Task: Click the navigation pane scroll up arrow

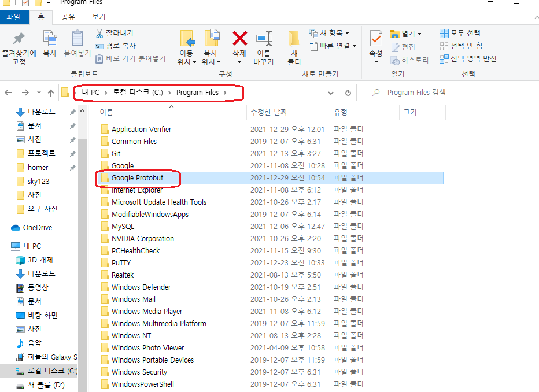Action: (82, 110)
